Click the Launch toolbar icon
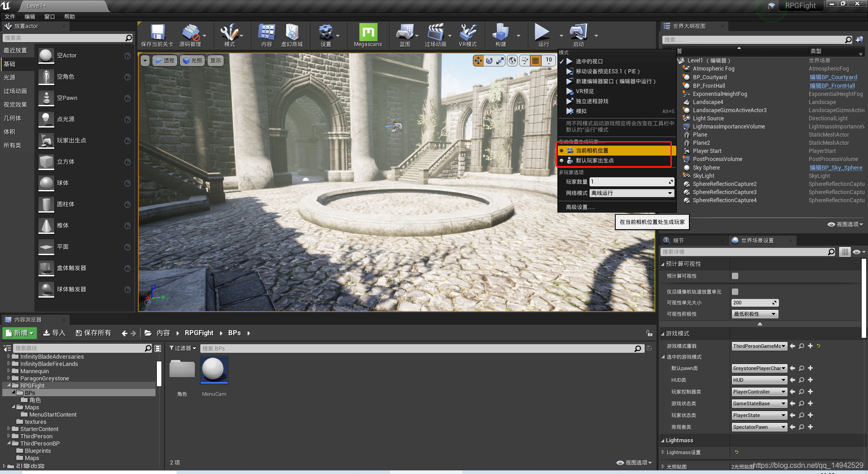Screen dimensions: 868x474 pos(579,35)
